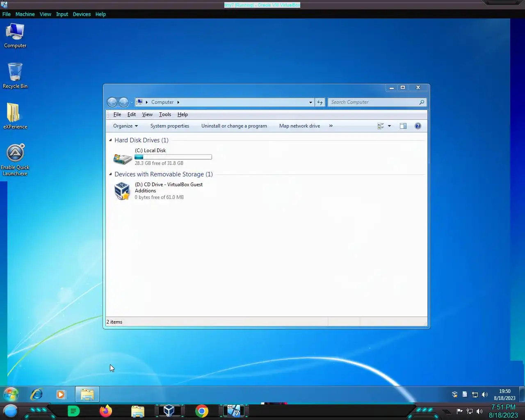525x420 pixels.
Task: Open File Explorer in the host taskbar
Action: coord(138,411)
